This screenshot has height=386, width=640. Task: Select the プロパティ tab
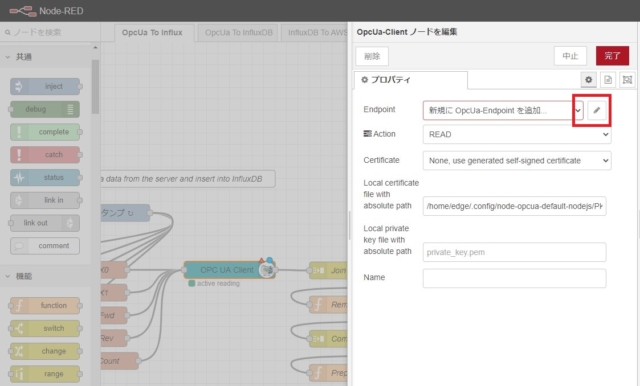click(411, 80)
